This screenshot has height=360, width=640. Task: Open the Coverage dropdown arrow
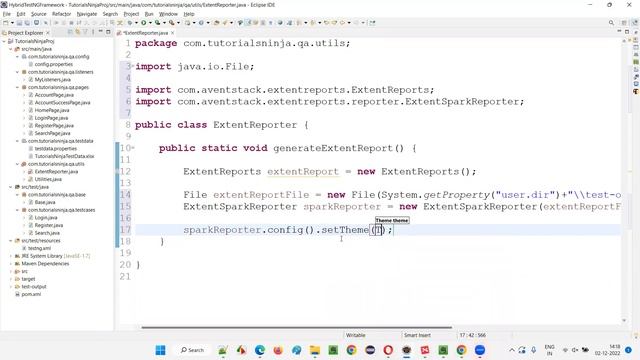coord(164,23)
